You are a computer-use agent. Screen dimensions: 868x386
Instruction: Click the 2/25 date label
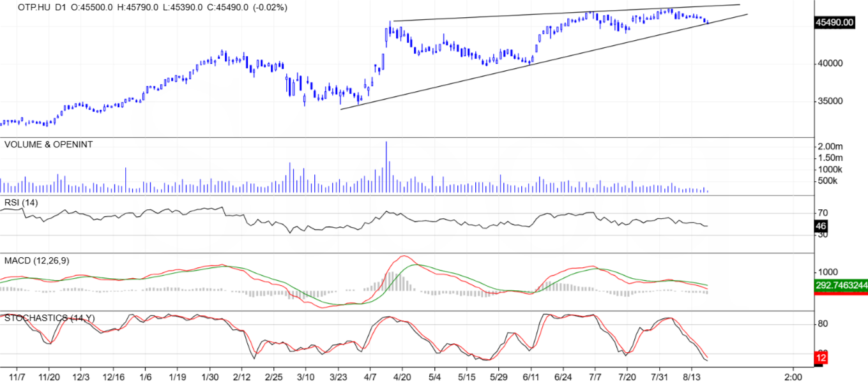pos(273,378)
